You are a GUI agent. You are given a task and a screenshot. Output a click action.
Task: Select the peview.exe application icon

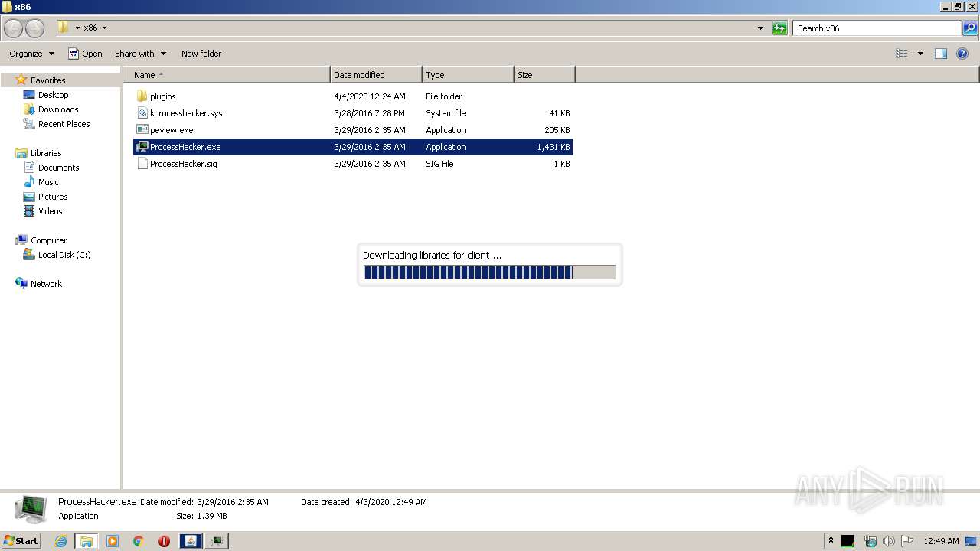click(142, 130)
